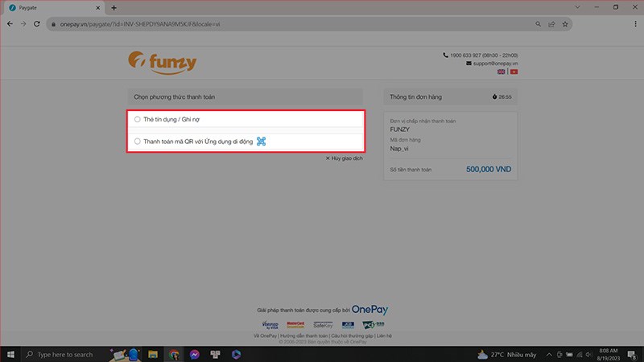Open the Chrome taskbar icon
644x362 pixels.
pyautogui.click(x=174, y=354)
